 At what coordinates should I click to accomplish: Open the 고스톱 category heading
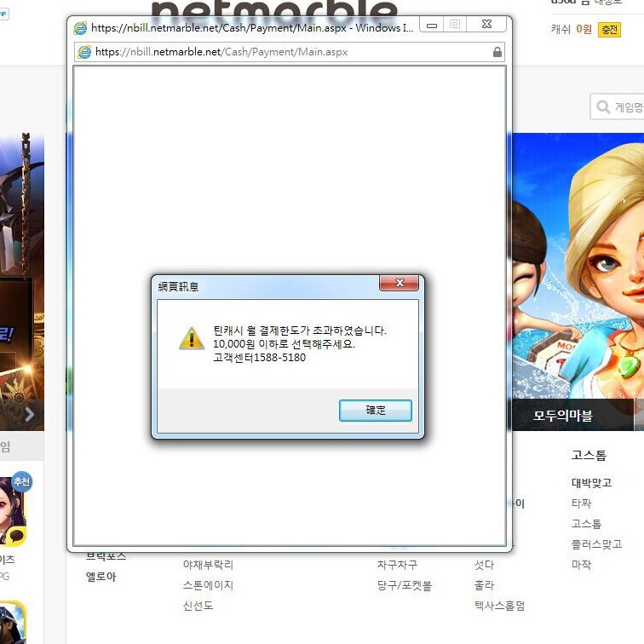coord(589,455)
